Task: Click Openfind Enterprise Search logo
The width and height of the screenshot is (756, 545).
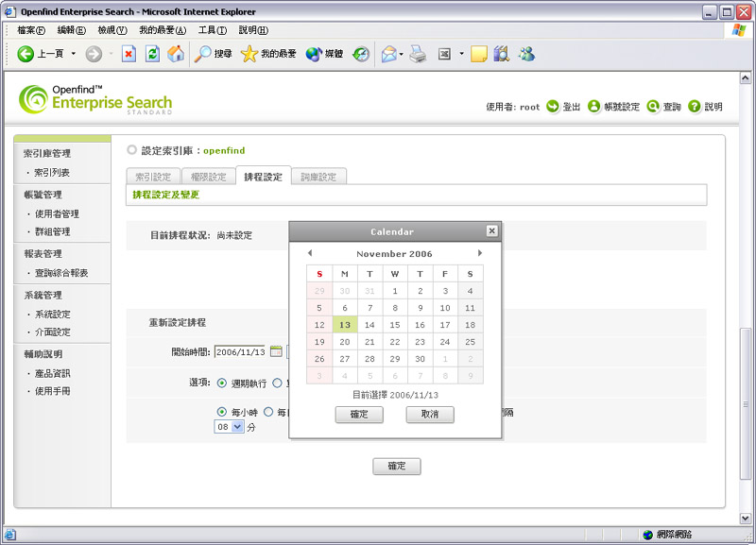Action: click(x=95, y=99)
